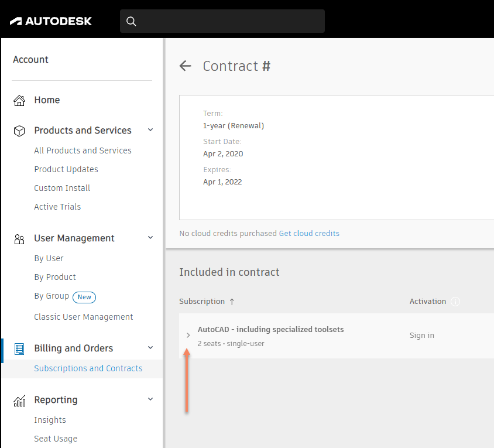Click inside the top search field

click(228, 21)
